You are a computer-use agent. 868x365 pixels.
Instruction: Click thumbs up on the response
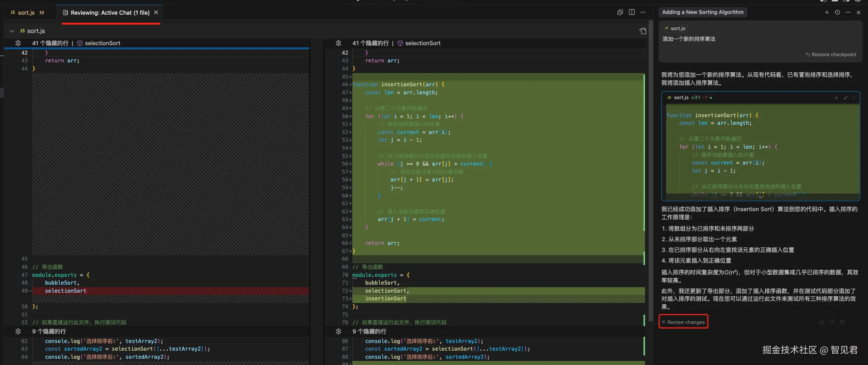(x=822, y=322)
